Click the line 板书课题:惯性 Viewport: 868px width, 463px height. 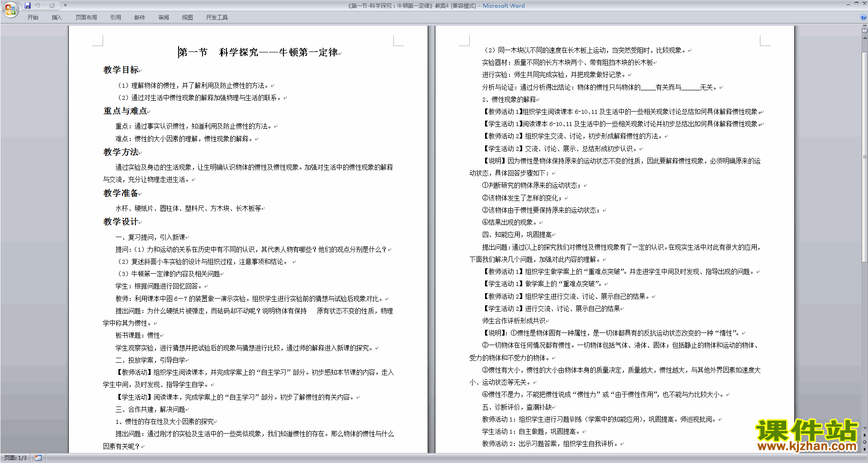[x=138, y=336]
